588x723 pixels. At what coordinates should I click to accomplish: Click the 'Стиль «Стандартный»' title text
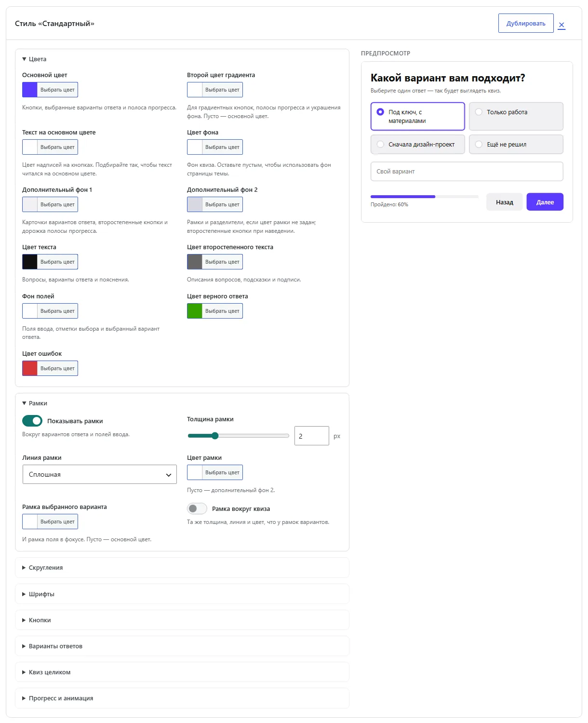pos(54,24)
